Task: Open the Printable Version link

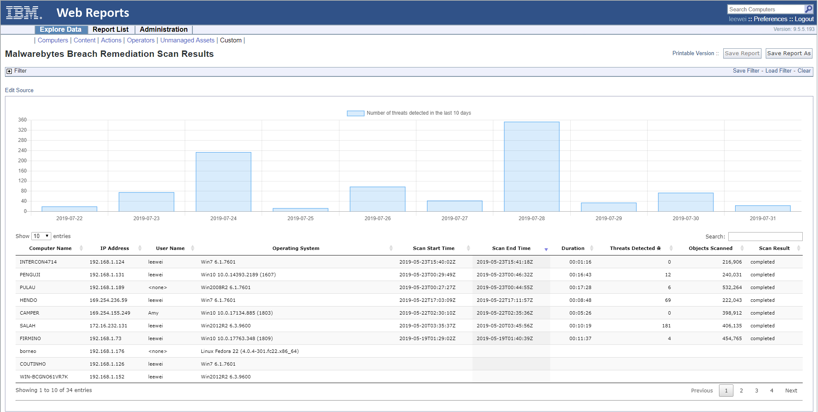Action: (693, 53)
